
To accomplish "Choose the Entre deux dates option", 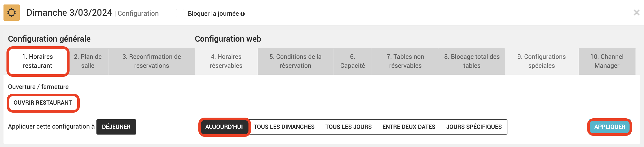I will tap(409, 127).
